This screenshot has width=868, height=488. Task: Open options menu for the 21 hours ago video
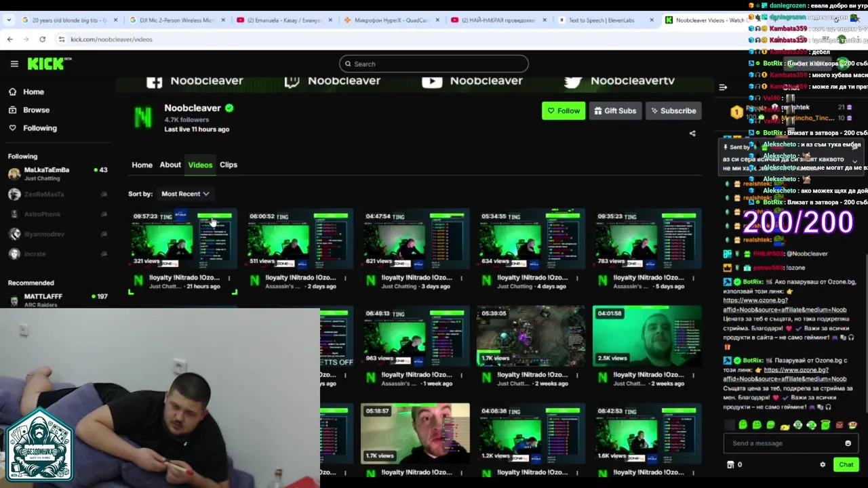(x=229, y=278)
